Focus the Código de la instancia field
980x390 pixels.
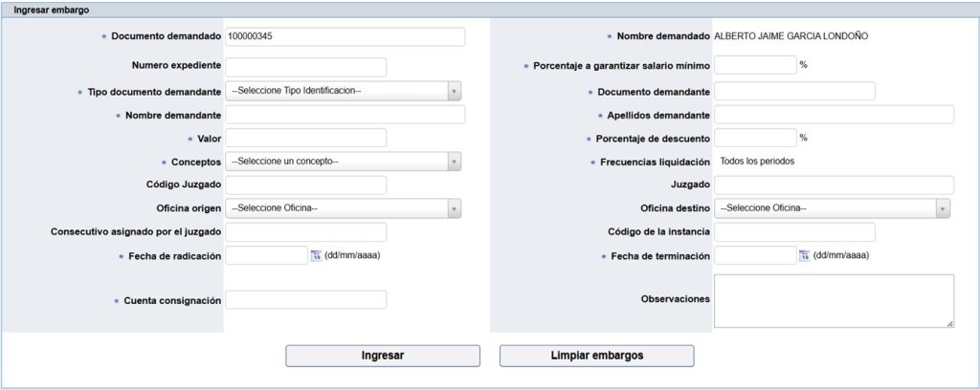tap(794, 232)
